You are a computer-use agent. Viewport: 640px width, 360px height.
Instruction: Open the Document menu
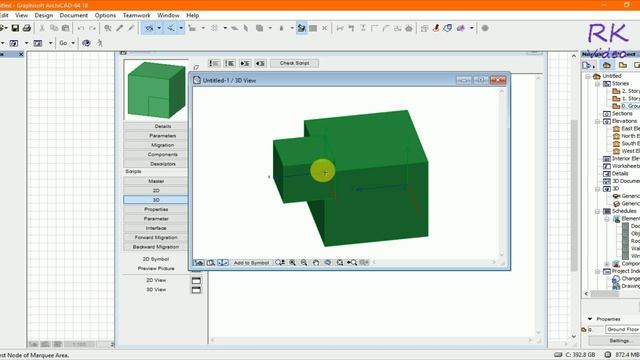pos(74,15)
